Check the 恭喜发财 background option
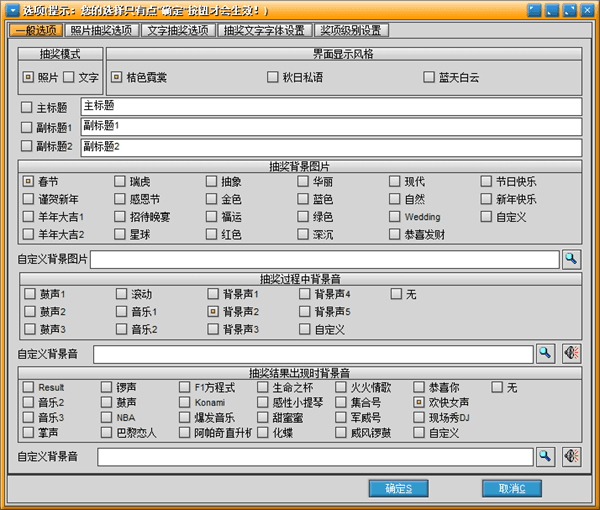This screenshot has height=510, width=600. click(397, 235)
